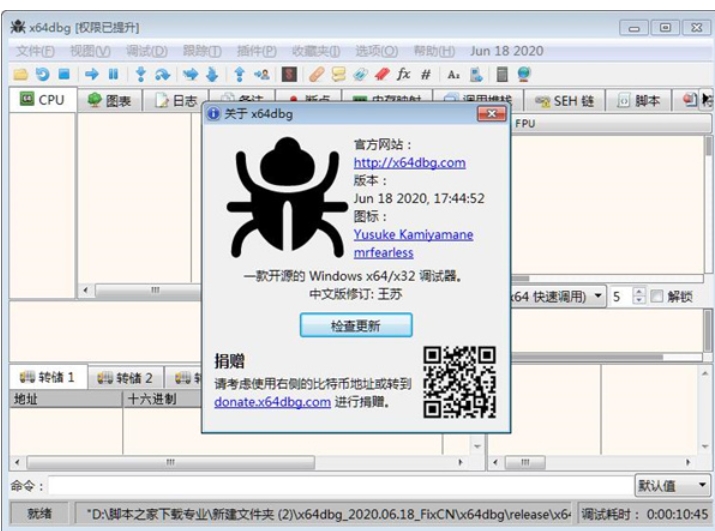Expand the hidden tabs arrow at tab bar end
This screenshot has width=715, height=531.
point(706,99)
